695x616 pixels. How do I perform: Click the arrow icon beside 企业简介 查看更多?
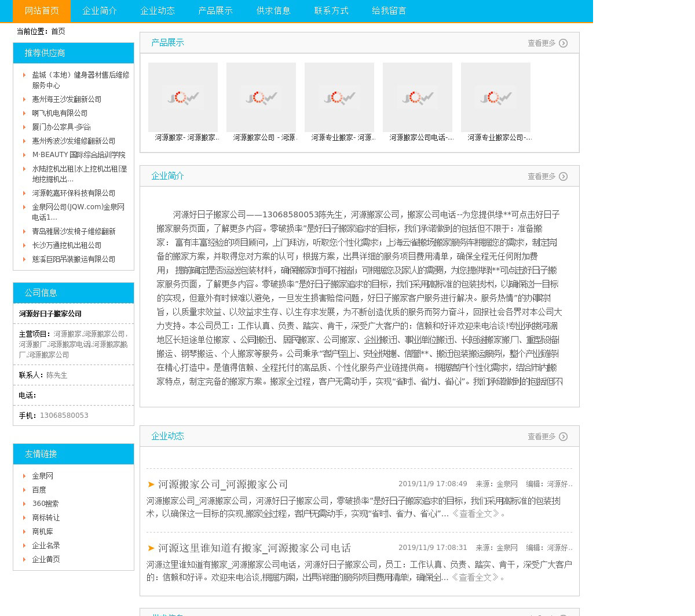pyautogui.click(x=563, y=177)
